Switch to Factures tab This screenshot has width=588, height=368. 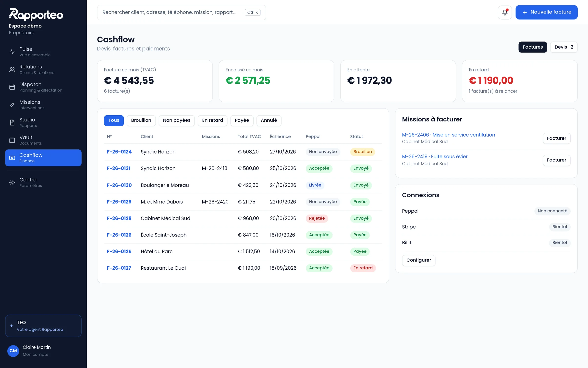pyautogui.click(x=533, y=47)
